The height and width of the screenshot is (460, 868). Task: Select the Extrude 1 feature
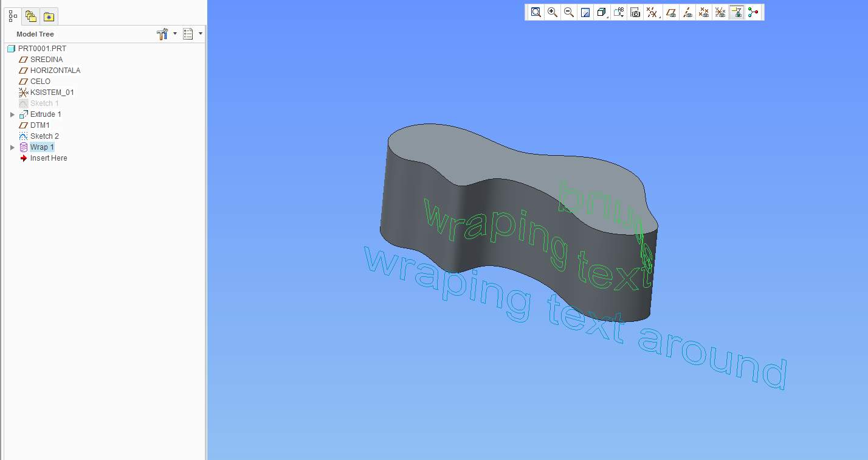coord(46,114)
